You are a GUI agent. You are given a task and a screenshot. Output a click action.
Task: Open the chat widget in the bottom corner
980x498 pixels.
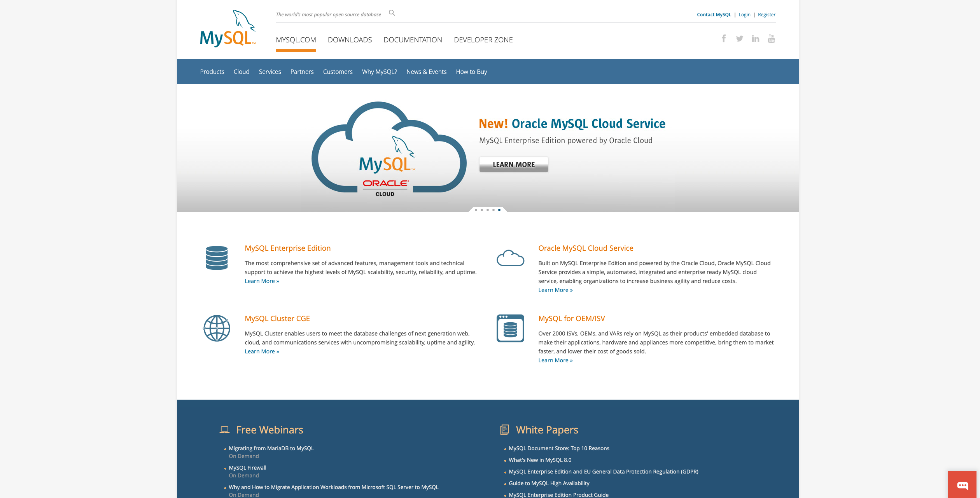click(x=962, y=485)
